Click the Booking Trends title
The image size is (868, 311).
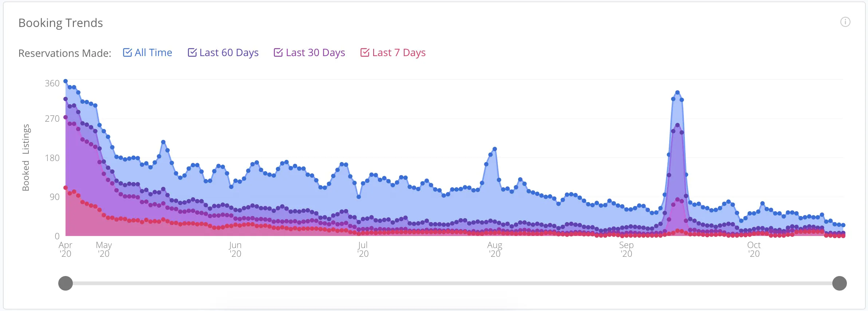pyautogui.click(x=61, y=23)
